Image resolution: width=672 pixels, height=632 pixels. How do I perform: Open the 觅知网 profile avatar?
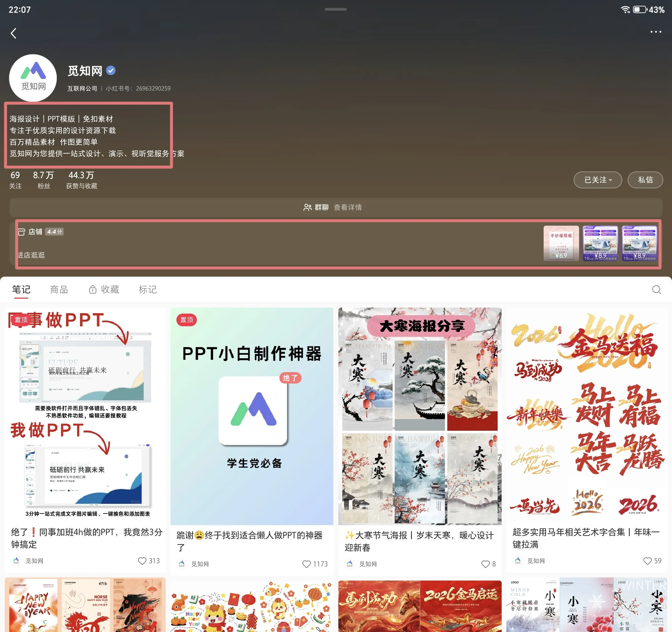pyautogui.click(x=33, y=78)
